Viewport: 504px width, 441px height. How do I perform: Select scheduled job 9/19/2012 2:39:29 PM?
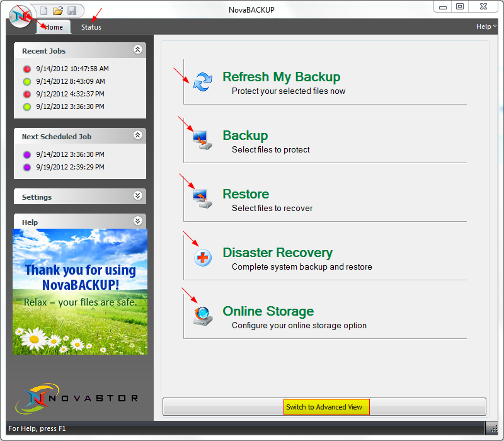70,167
